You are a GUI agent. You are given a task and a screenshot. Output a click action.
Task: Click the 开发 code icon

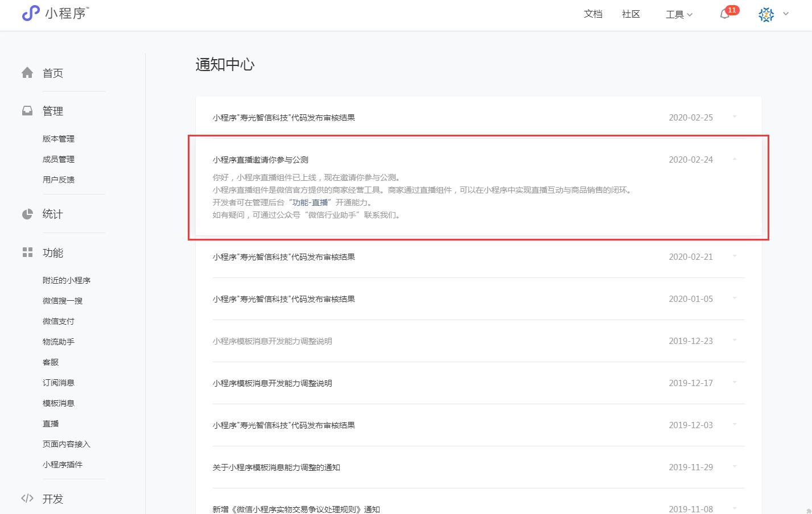[27, 499]
